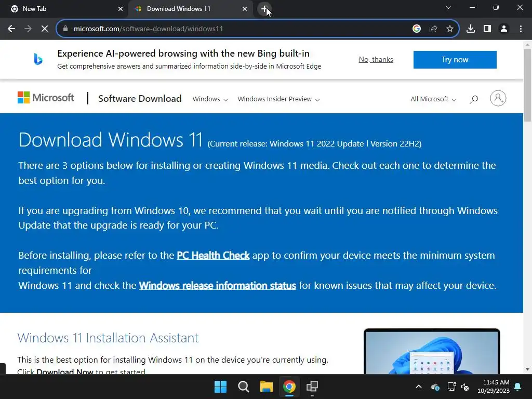This screenshot has height=399, width=532.
Task: Open a new tab with plus button
Action: 264,9
